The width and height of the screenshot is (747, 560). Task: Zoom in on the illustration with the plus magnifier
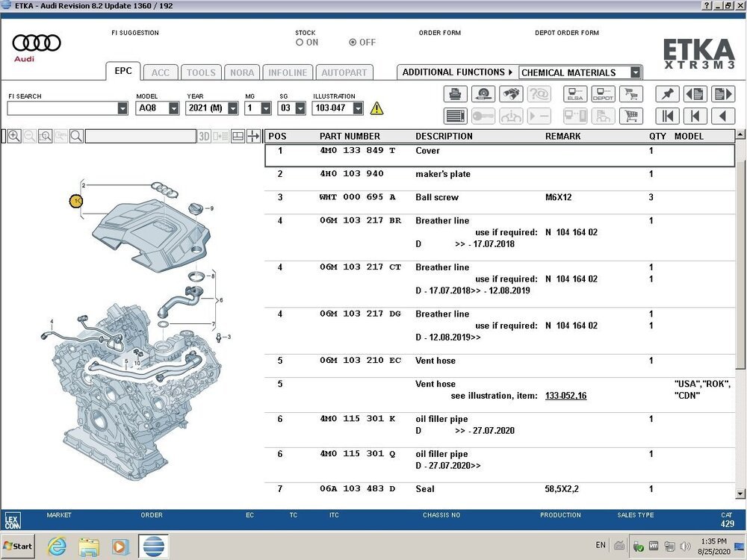(x=14, y=136)
